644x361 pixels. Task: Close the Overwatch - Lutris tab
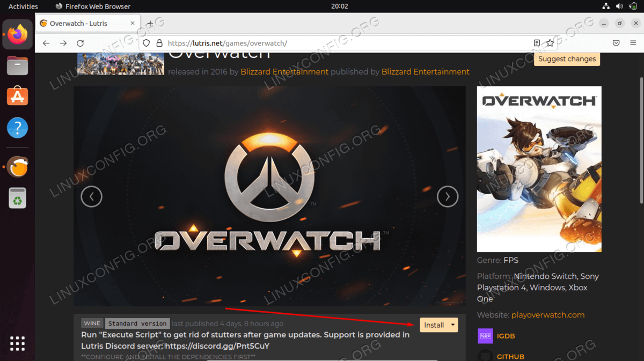point(133,24)
